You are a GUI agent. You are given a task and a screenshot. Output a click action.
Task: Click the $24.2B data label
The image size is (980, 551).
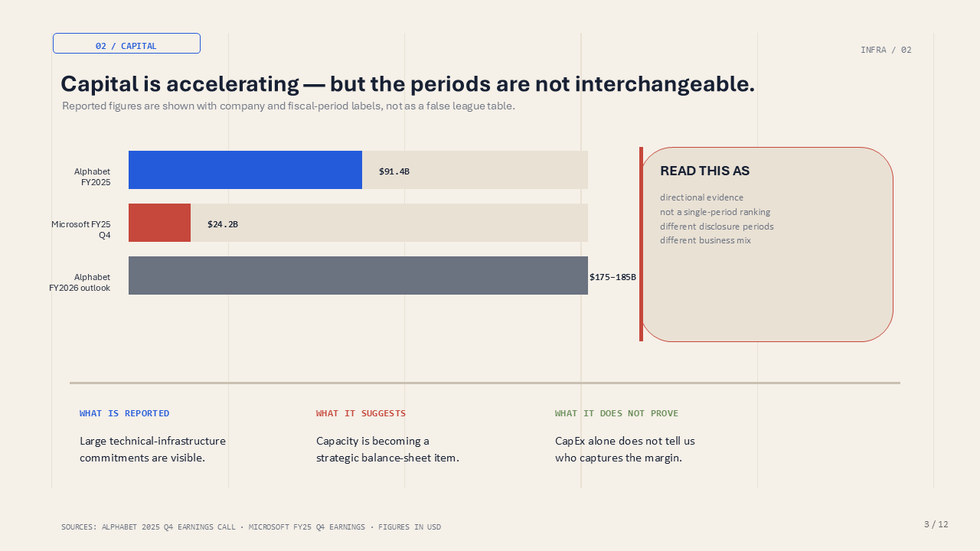[x=223, y=224]
